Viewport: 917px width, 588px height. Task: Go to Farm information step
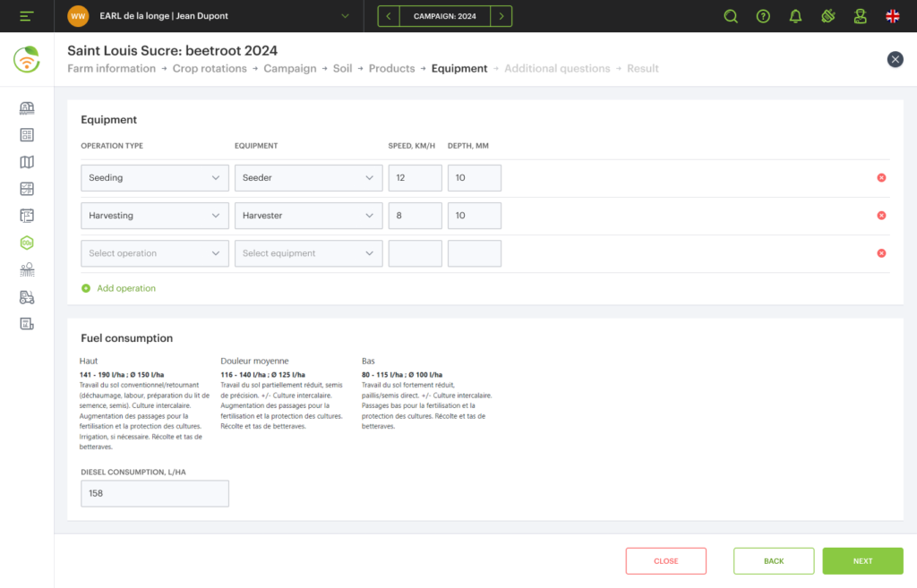(x=111, y=68)
